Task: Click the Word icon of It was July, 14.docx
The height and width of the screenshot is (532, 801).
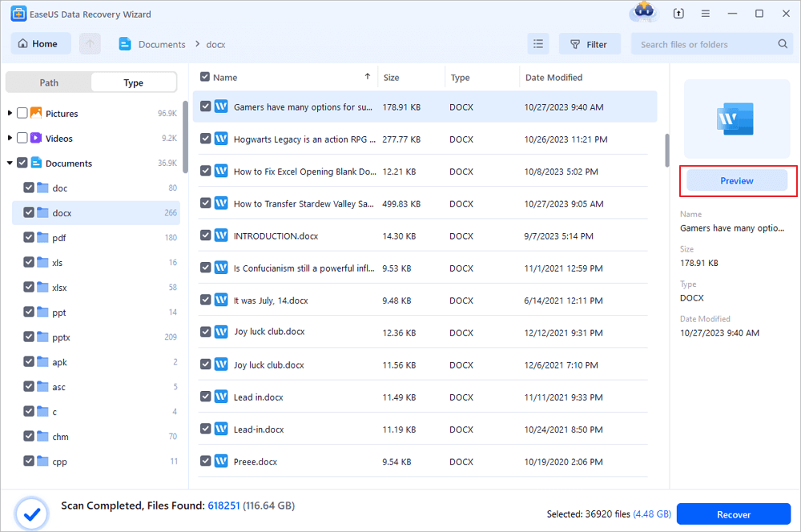Action: pos(221,300)
